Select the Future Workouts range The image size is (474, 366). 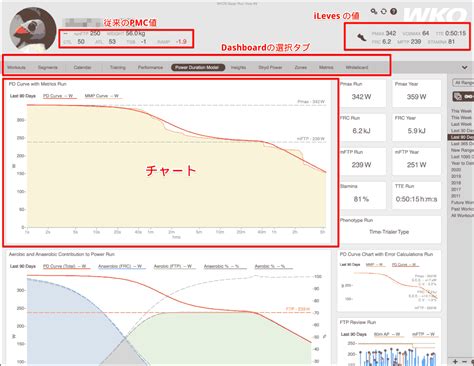462,202
